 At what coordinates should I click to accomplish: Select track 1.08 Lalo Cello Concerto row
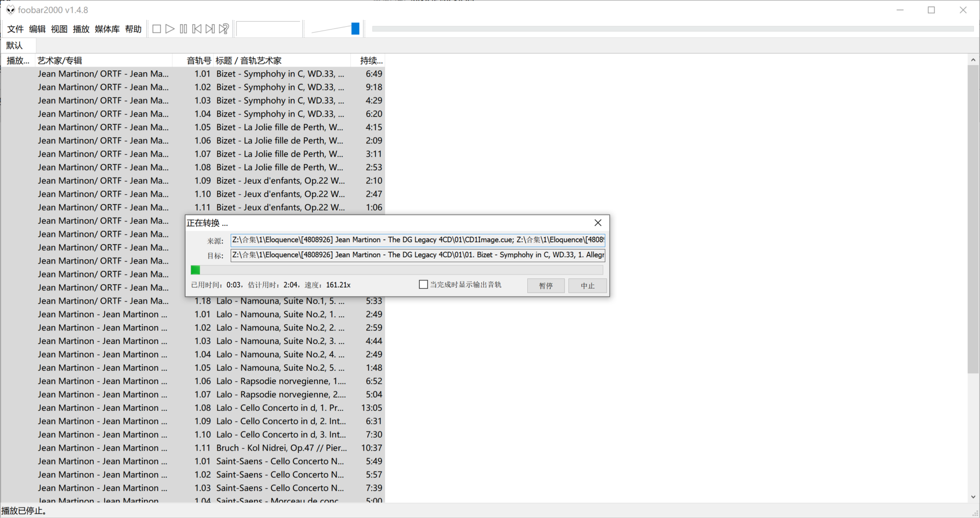pos(193,408)
